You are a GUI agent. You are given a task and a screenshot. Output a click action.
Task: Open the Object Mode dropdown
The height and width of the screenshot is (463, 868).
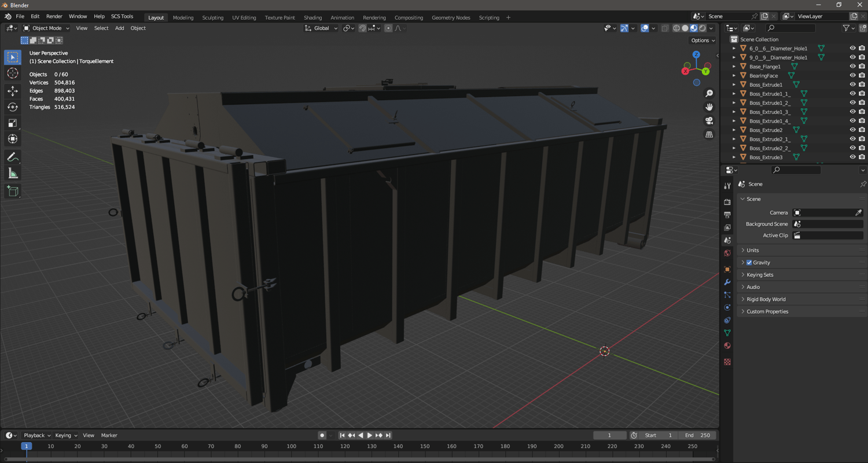[46, 28]
